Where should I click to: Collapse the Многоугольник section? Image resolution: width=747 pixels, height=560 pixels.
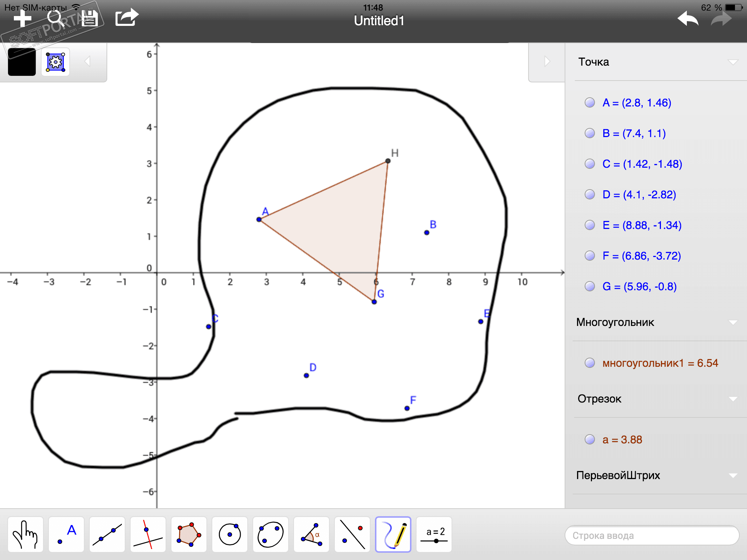pos(733,322)
